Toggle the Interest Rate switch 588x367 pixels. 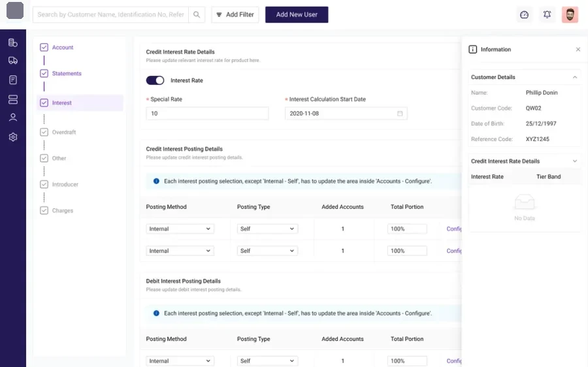tap(155, 80)
